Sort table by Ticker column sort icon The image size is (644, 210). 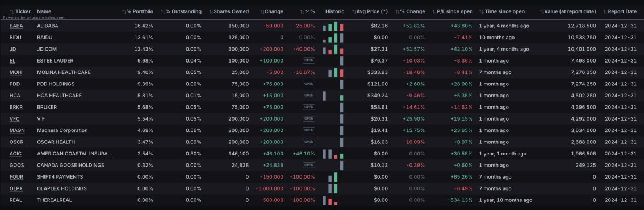[x=12, y=11]
